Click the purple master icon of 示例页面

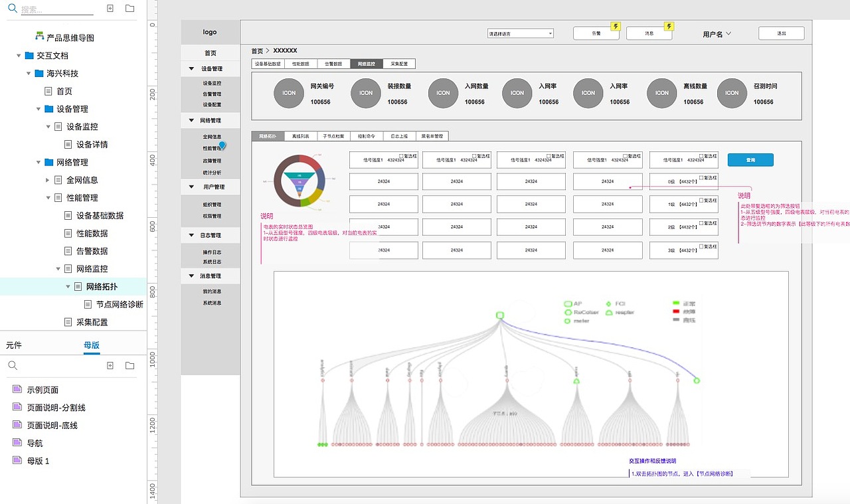coord(17,390)
